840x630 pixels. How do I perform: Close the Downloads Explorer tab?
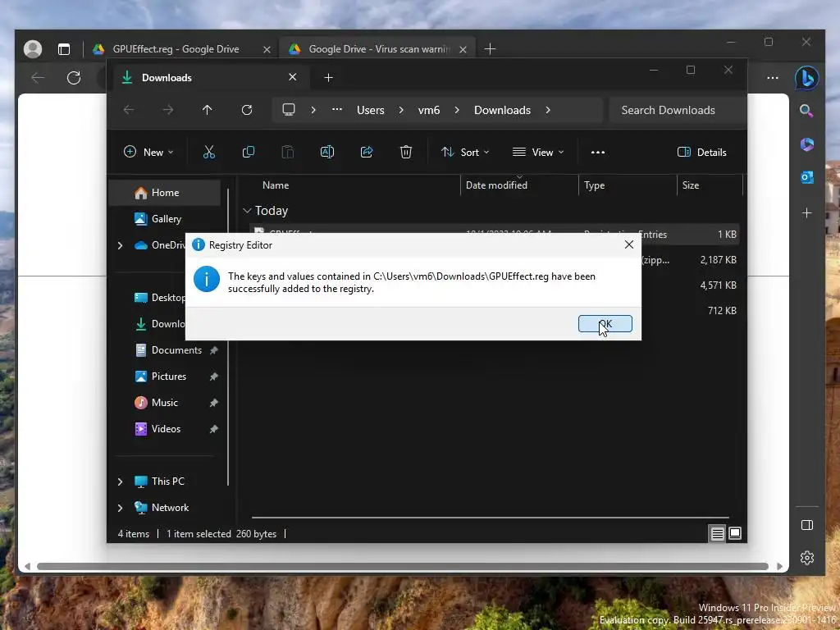pyautogui.click(x=293, y=77)
